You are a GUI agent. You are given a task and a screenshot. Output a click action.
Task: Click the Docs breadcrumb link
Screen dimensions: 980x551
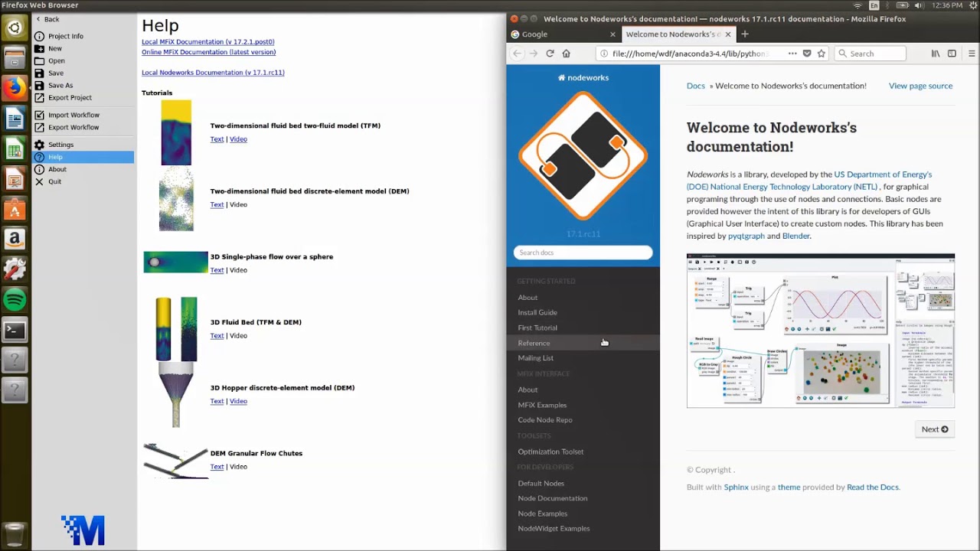tap(696, 86)
